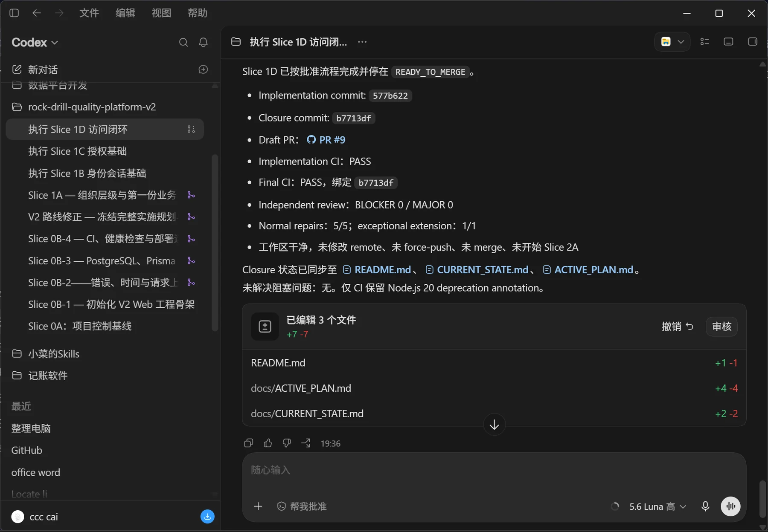Screen dimensions: 768x532
Task: Open search with the magnifier icon
Action: click(x=183, y=42)
